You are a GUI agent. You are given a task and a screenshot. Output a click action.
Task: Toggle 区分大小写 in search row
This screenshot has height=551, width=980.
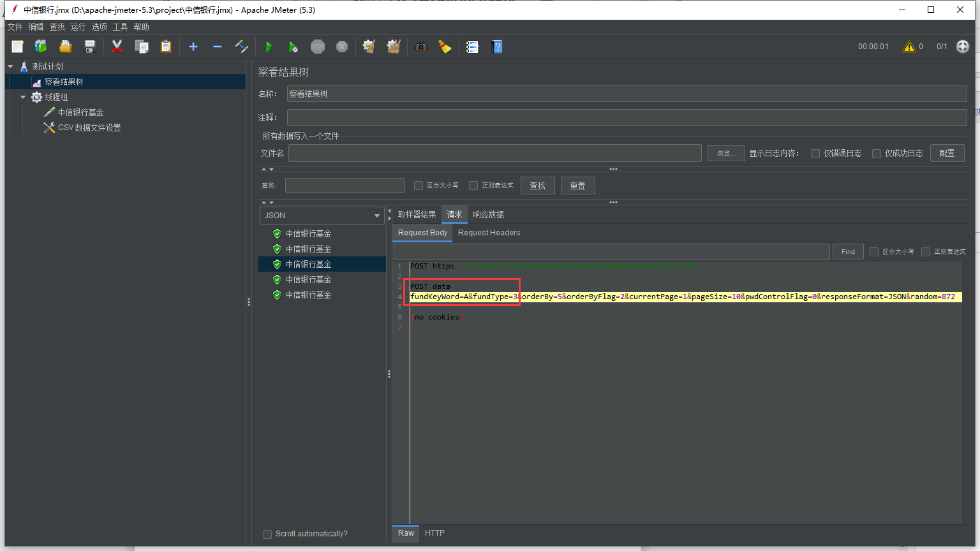419,186
